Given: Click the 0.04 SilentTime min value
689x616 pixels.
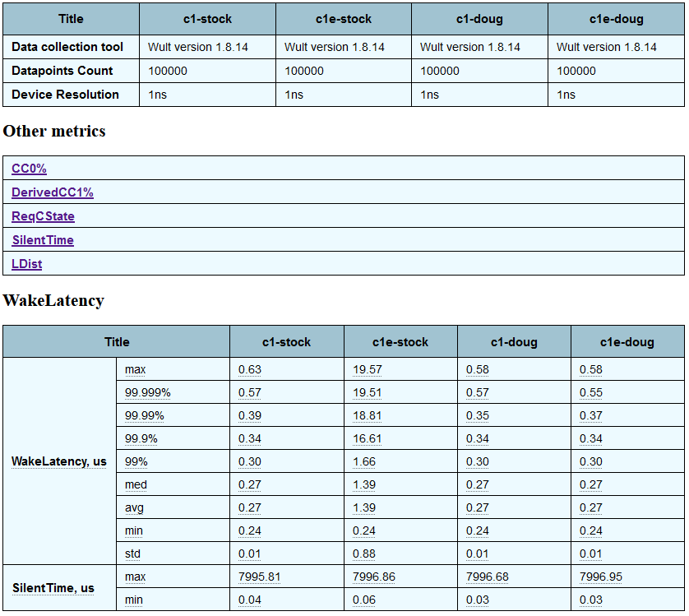Looking at the screenshot, I should click(250, 600).
